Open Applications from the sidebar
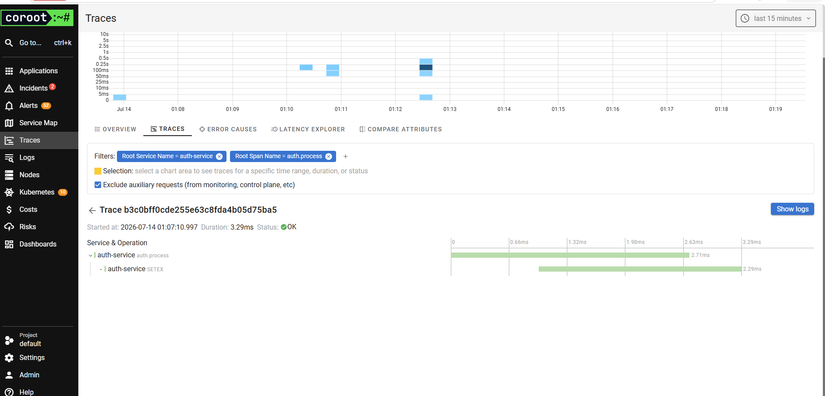The image size is (825, 396). (x=38, y=71)
